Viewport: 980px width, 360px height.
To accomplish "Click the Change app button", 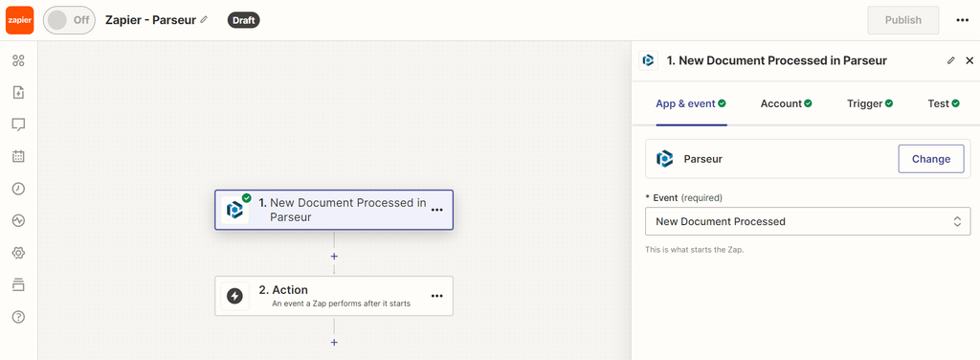I will pyautogui.click(x=930, y=159).
